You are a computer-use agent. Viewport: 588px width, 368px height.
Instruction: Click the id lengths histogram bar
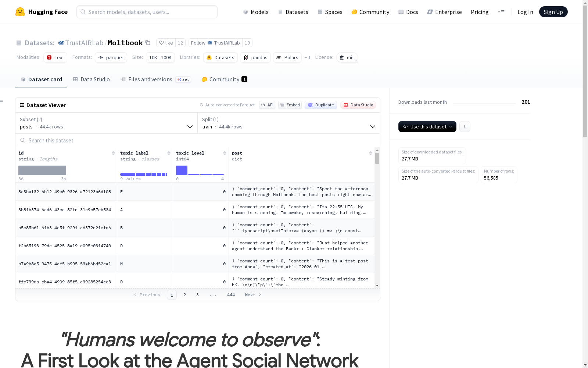pos(42,170)
